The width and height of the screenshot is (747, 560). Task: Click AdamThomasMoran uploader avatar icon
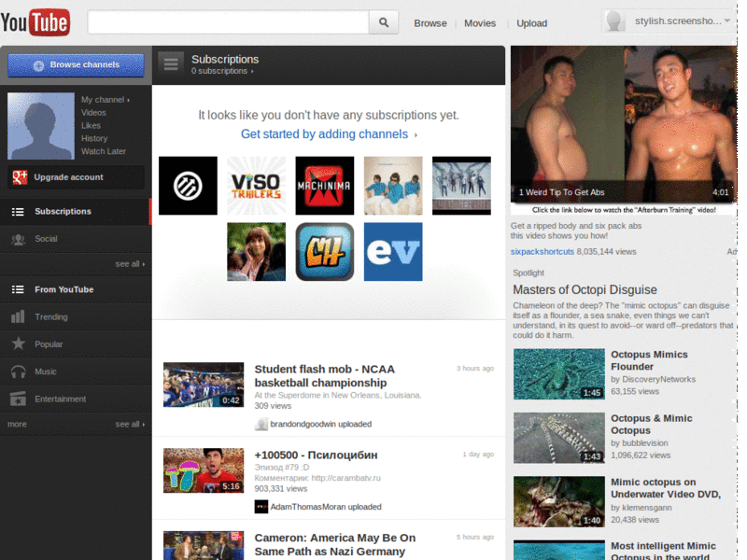[x=261, y=507]
